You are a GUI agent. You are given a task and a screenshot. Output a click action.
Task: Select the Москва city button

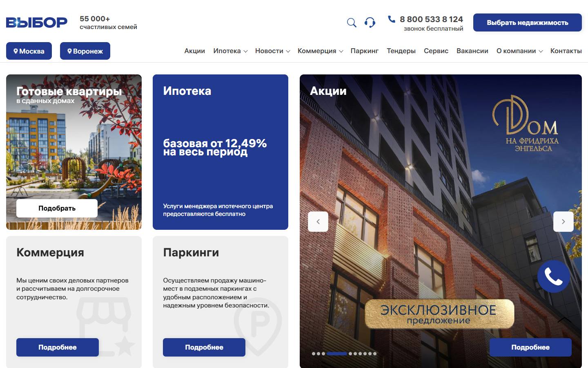pyautogui.click(x=29, y=51)
